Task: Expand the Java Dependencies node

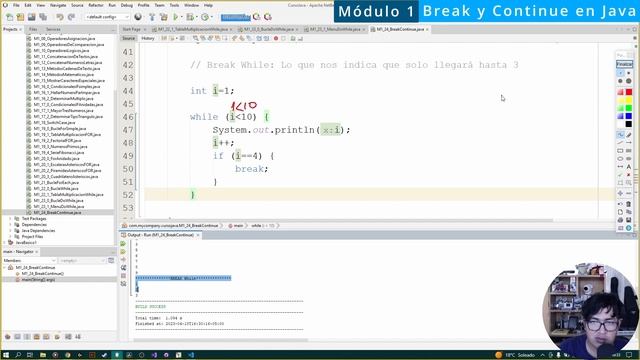Action: click(x=10, y=231)
